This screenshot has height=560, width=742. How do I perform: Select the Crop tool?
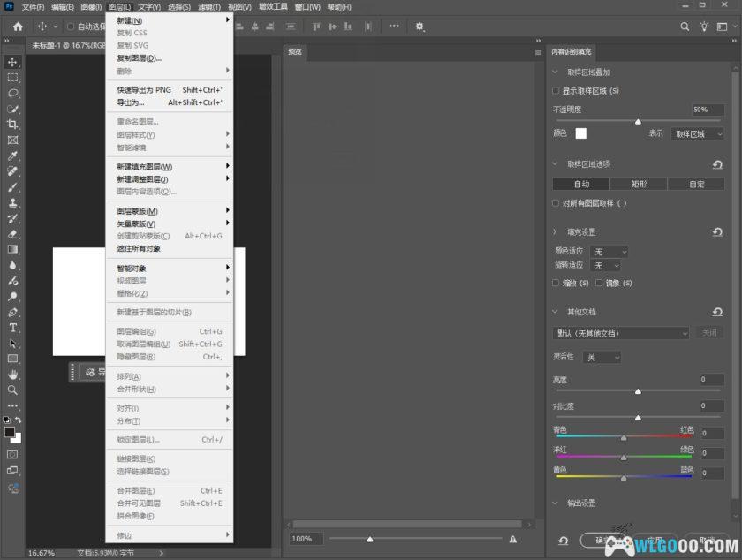(x=12, y=125)
